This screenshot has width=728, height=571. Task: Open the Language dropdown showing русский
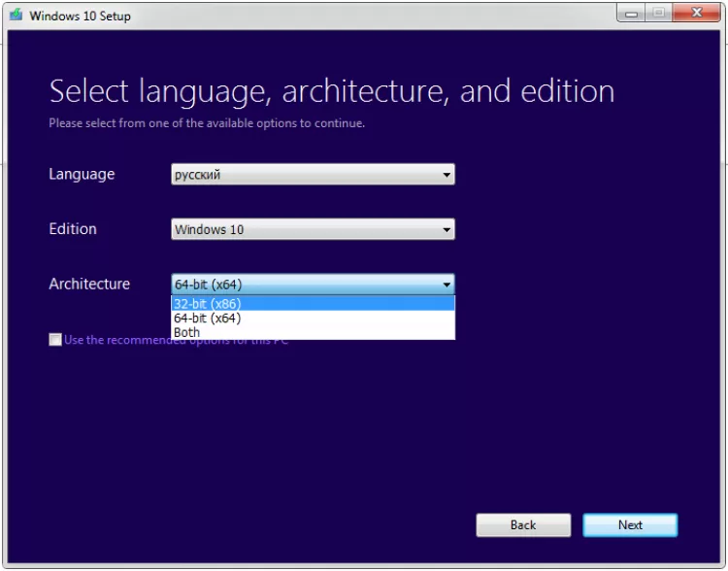(x=313, y=174)
